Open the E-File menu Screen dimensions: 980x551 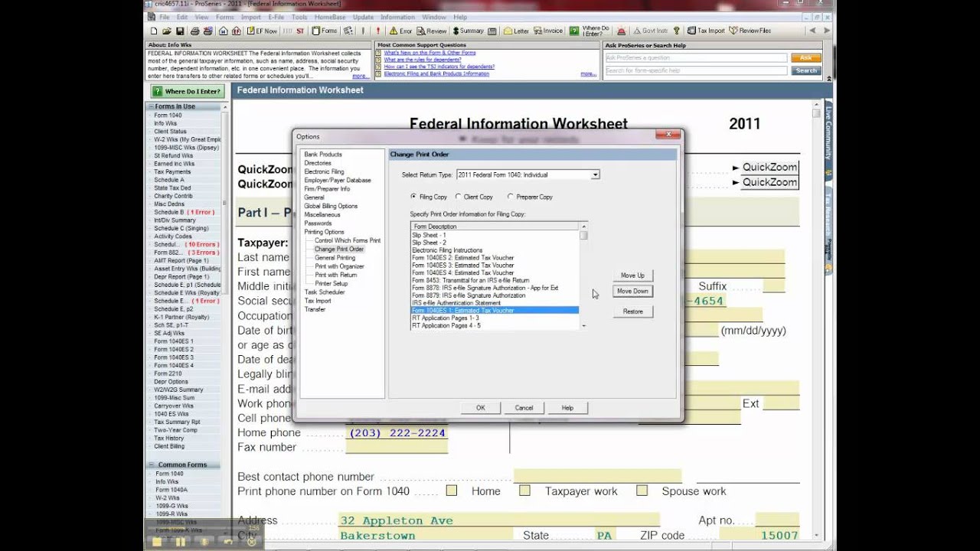(276, 17)
